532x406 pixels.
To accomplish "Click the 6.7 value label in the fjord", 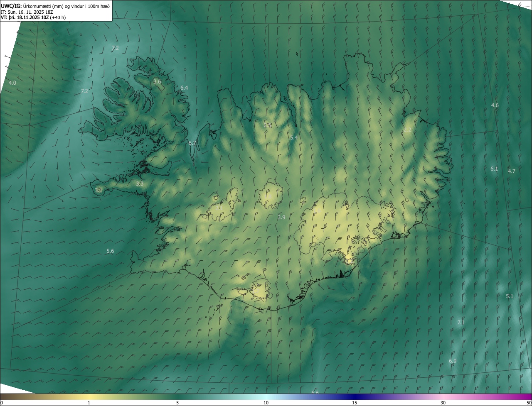I will coord(192,143).
